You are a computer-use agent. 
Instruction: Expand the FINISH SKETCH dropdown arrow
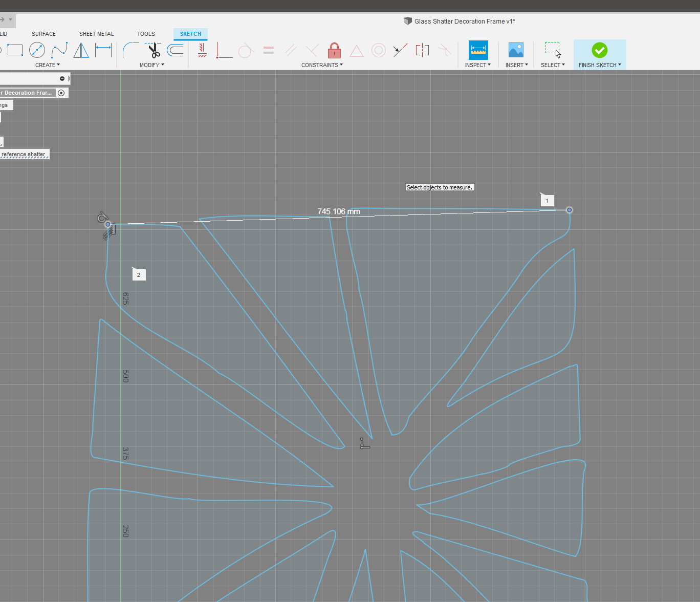618,64
